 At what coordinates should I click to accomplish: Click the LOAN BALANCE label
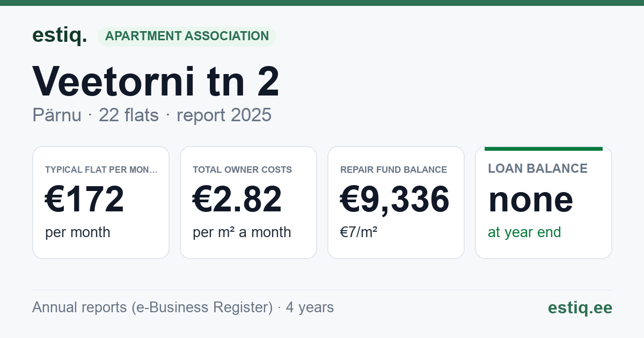point(538,168)
